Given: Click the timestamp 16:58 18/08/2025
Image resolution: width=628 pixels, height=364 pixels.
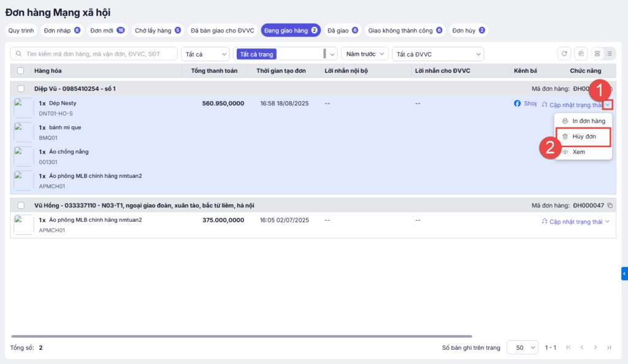Looking at the screenshot, I should click(285, 103).
